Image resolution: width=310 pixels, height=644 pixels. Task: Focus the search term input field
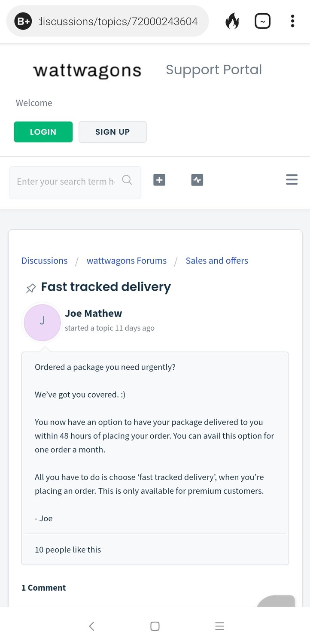[65, 182]
